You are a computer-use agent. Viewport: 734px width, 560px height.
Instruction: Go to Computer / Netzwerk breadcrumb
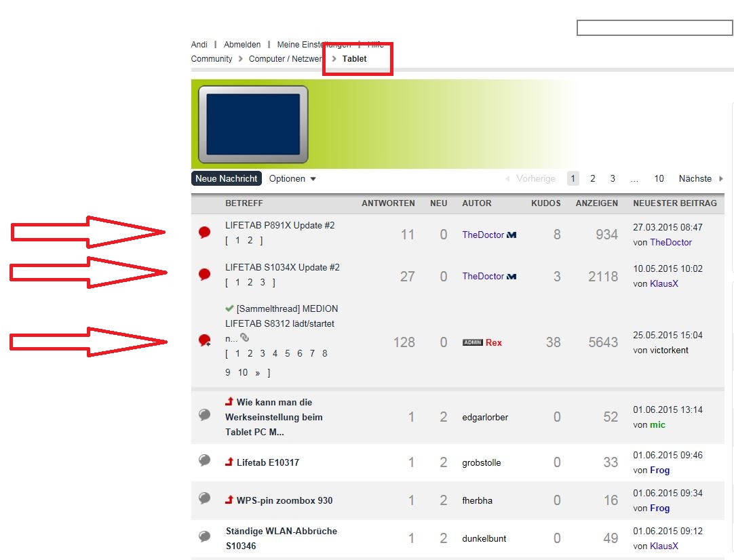click(285, 59)
